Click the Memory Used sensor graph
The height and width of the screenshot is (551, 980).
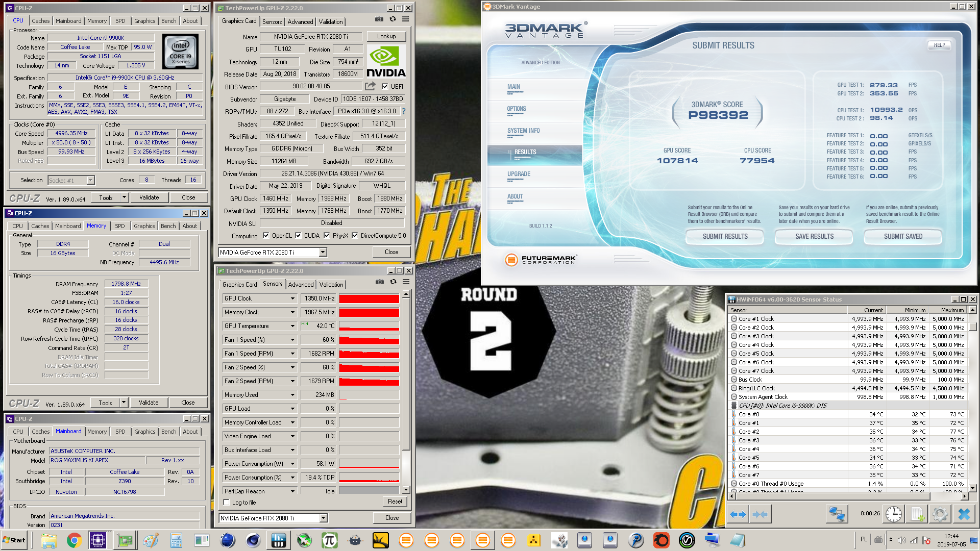(369, 395)
